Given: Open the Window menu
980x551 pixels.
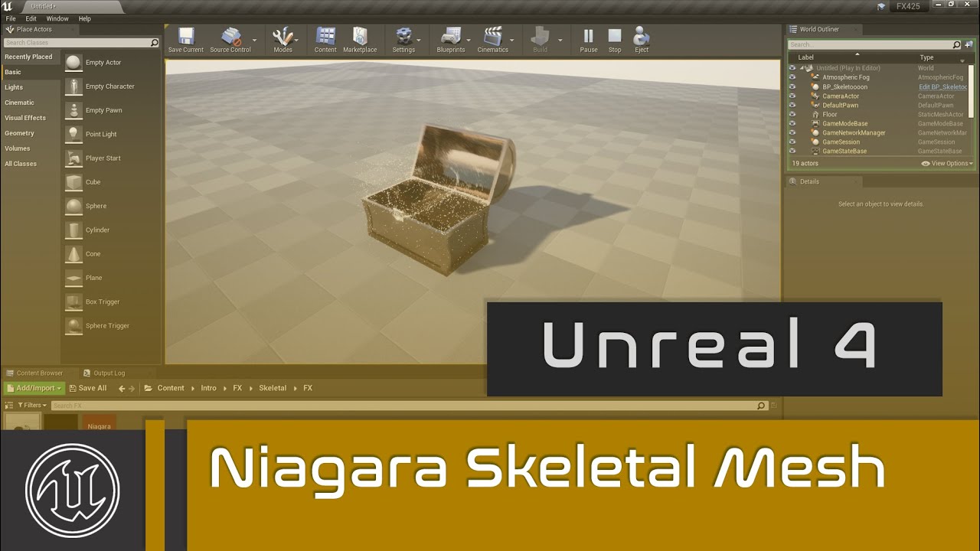Looking at the screenshot, I should click(57, 18).
